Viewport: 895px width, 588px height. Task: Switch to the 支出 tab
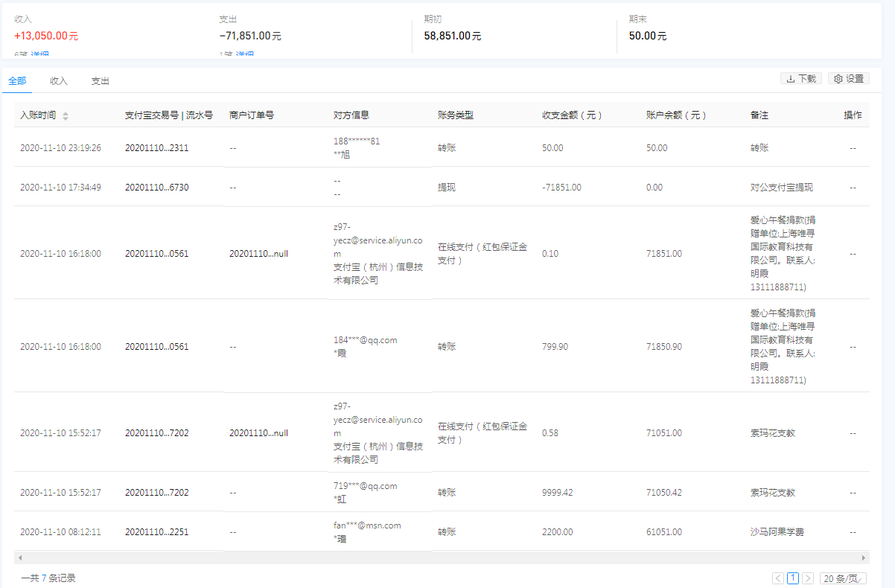coord(101,81)
